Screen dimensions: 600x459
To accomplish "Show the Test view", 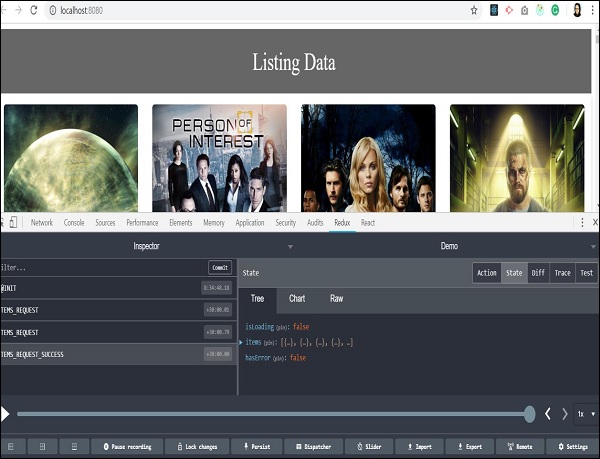I will click(x=586, y=273).
